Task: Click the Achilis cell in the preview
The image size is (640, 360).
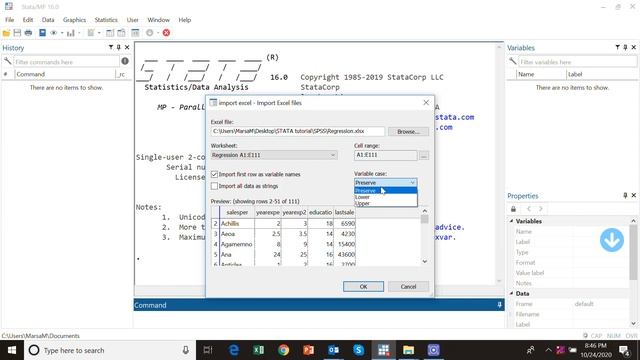Action: (237, 224)
